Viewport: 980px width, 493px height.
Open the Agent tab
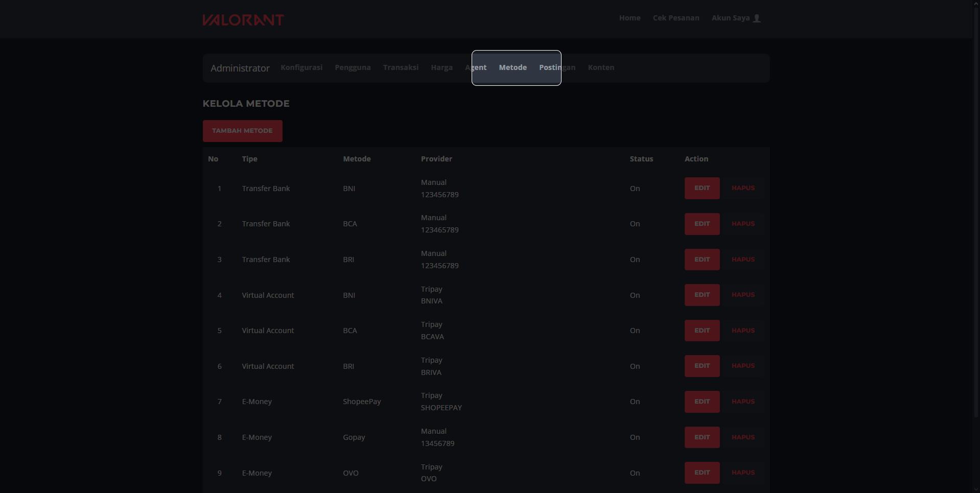click(476, 67)
